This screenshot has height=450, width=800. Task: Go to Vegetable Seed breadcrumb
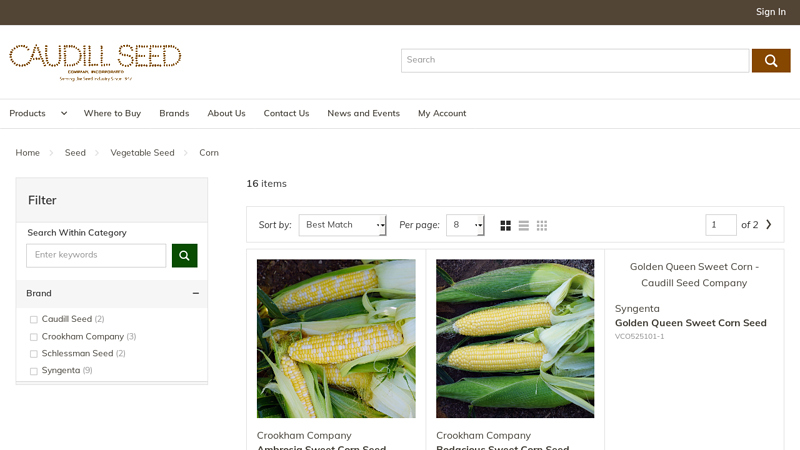click(x=142, y=153)
